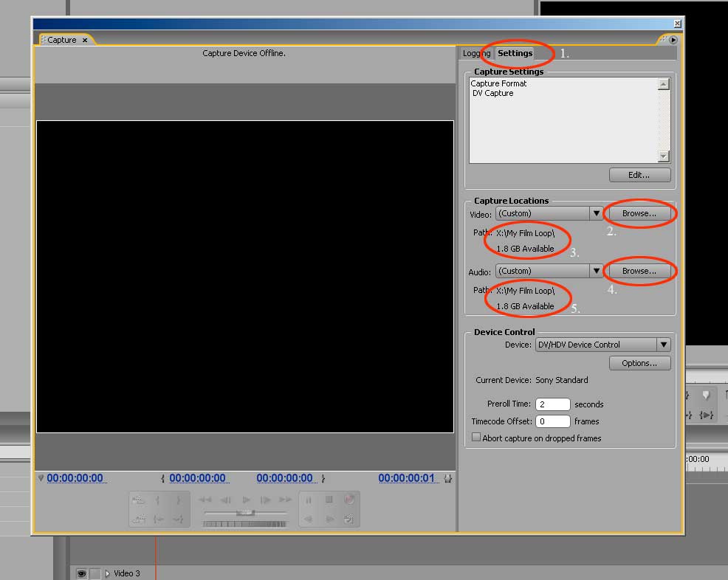
Task: Click the Timecode Offset field
Action: 552,421
